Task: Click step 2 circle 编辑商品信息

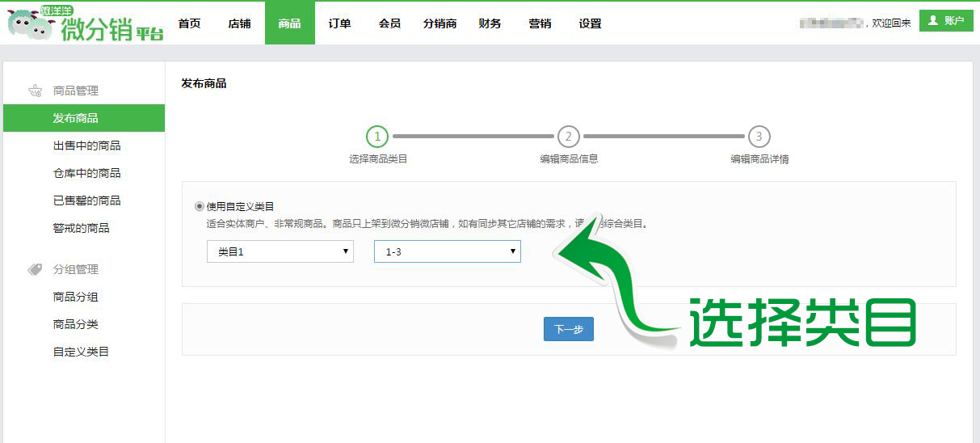Action: 569,137
